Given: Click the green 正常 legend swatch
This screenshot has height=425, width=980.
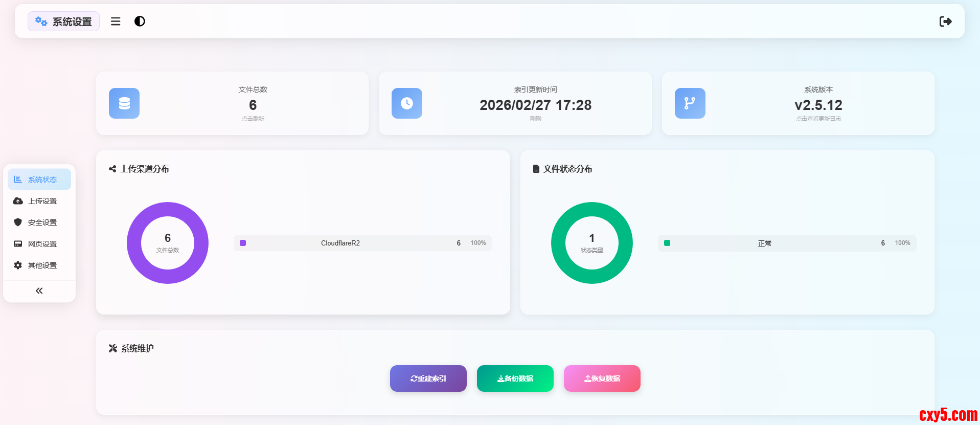Looking at the screenshot, I should point(667,243).
